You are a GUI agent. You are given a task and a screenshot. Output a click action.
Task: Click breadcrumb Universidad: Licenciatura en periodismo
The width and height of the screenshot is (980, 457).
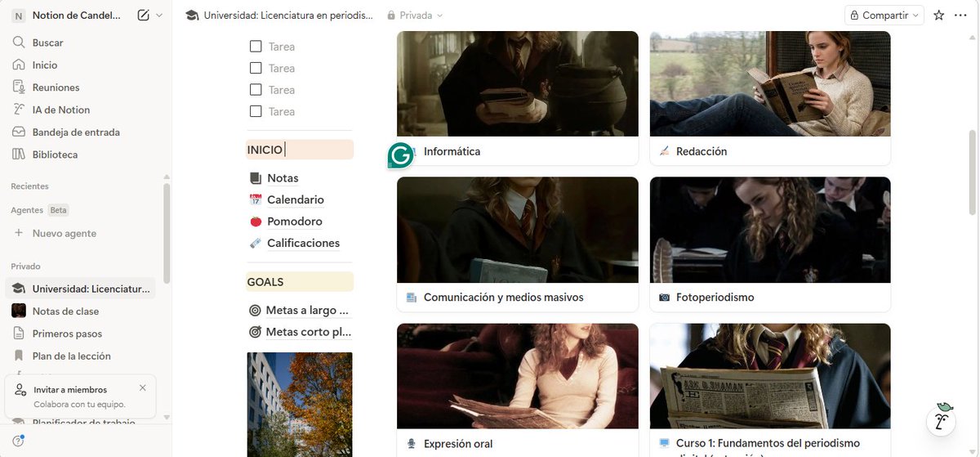(x=280, y=15)
